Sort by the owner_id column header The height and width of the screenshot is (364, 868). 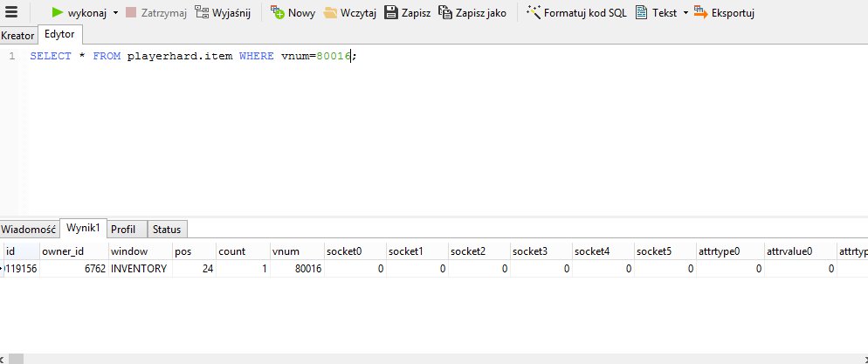pos(73,251)
